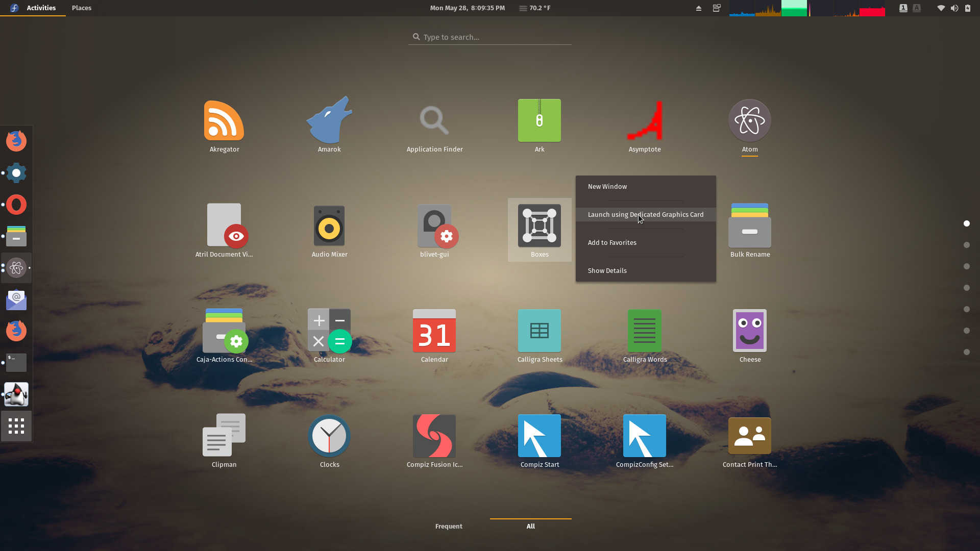Open the Places menu
Image resolution: width=980 pixels, height=551 pixels.
82,8
